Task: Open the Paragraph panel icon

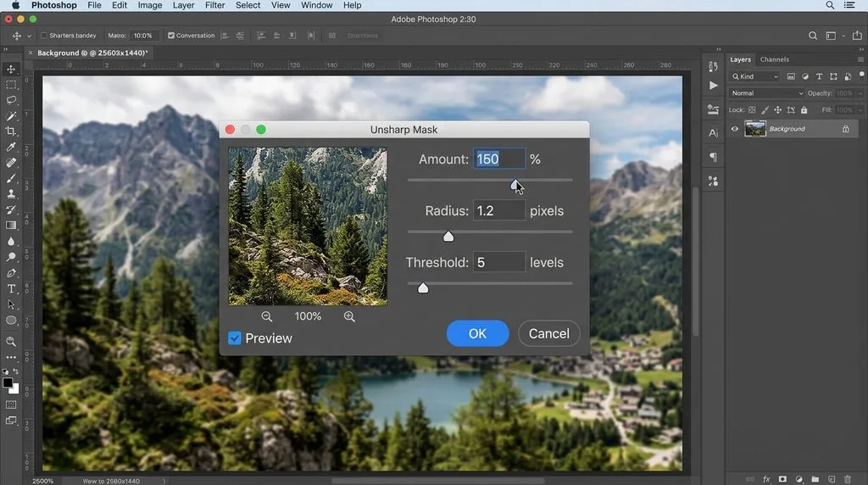Action: point(714,157)
